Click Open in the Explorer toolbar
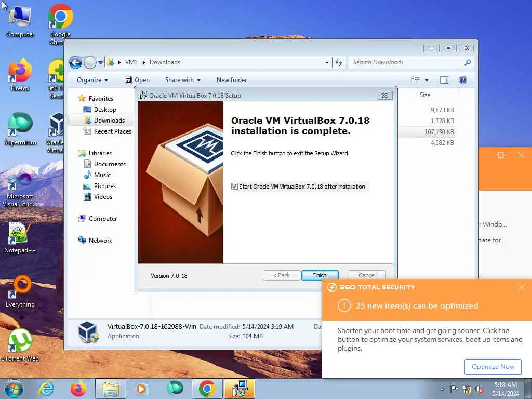This screenshot has width=532, height=399. coord(137,80)
